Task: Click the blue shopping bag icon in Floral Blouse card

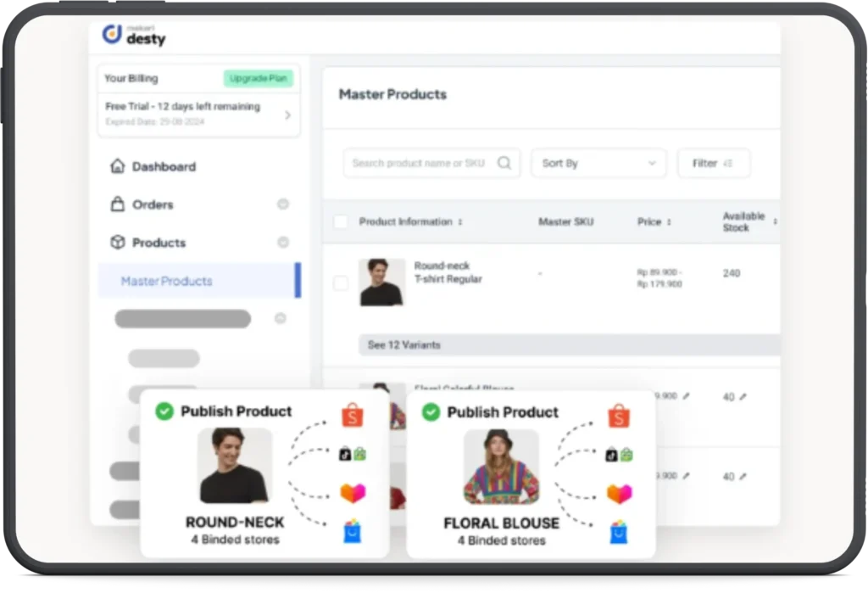Action: coord(619,532)
